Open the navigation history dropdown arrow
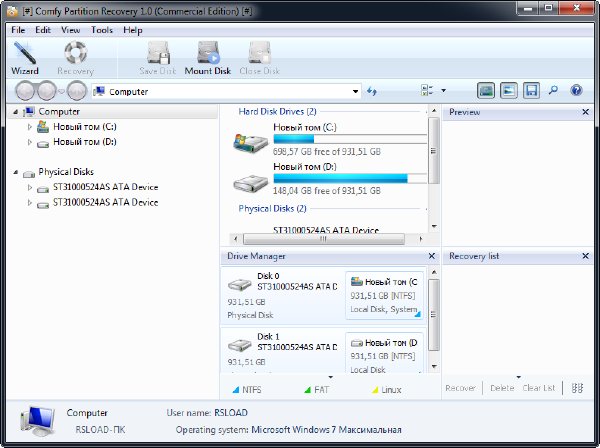Image resolution: width=600 pixels, height=448 pixels. 61,91
